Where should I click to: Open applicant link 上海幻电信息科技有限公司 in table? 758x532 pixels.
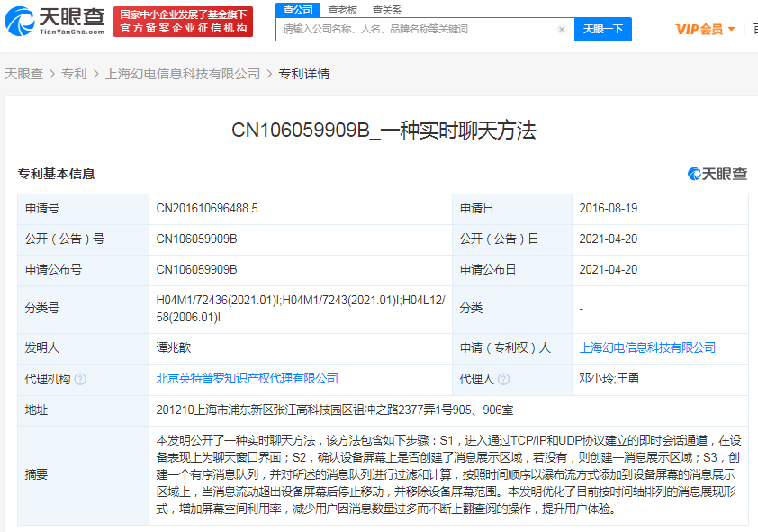coord(647,347)
